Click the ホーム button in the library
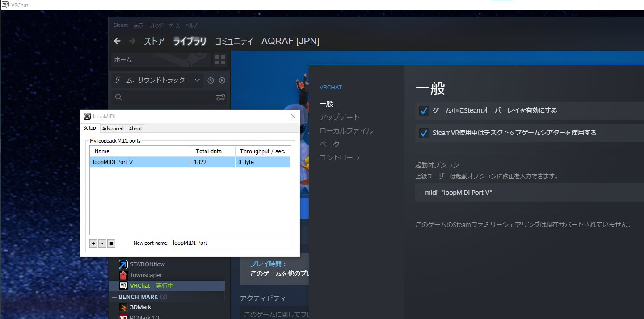This screenshot has width=644, height=319. click(x=161, y=59)
